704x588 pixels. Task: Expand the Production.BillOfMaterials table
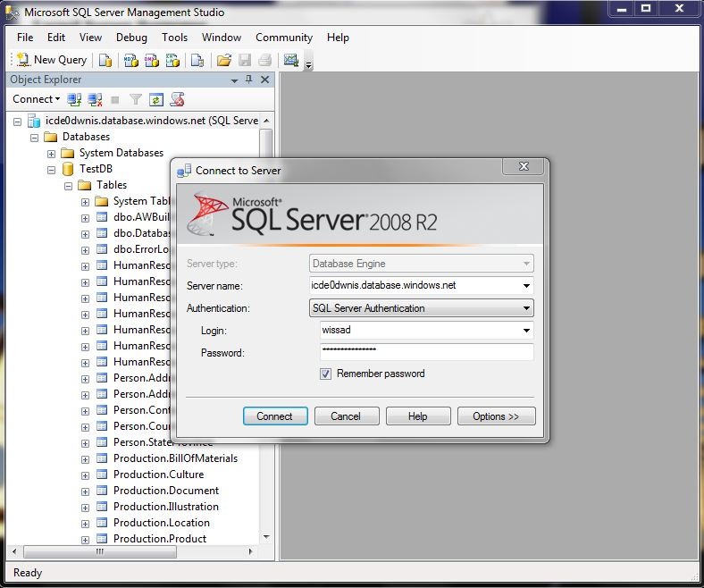(85, 459)
